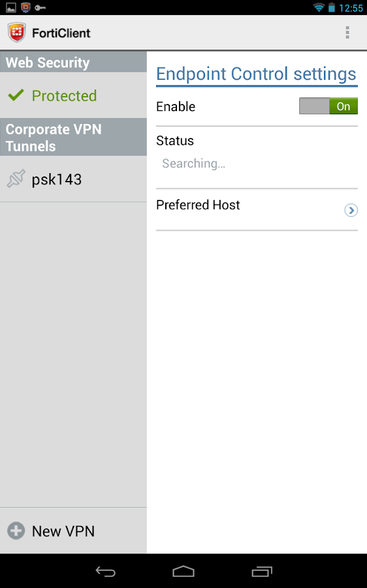Tap the New VPN button label
Screen dimensions: 367x588
tap(63, 531)
